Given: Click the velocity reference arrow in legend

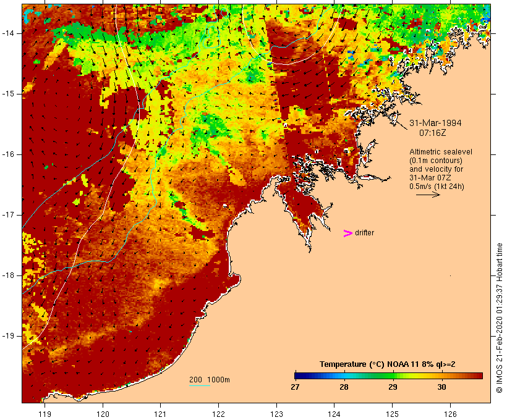Looking at the screenshot, I should [x=428, y=195].
